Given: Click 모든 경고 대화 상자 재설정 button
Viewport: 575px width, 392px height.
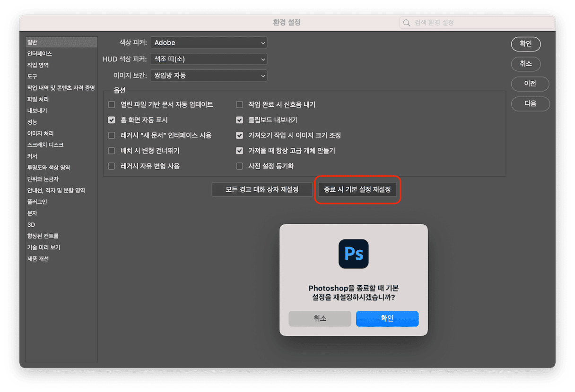Looking at the screenshot, I should click(x=262, y=190).
